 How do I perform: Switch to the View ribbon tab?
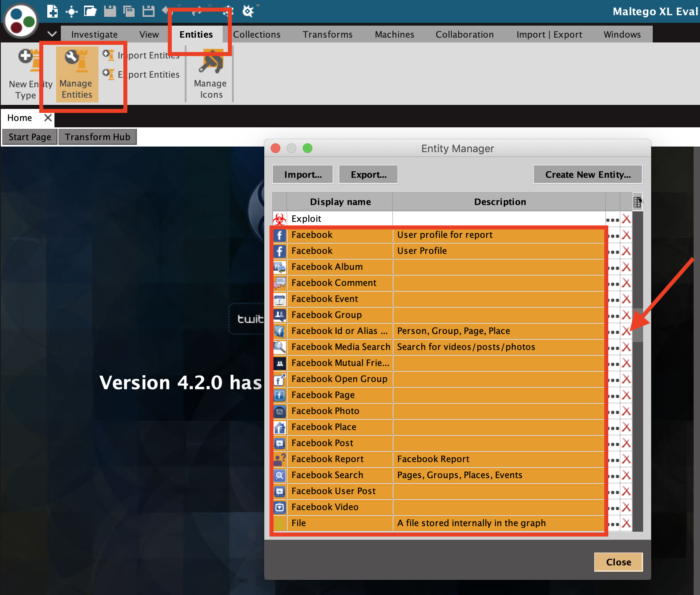(149, 34)
